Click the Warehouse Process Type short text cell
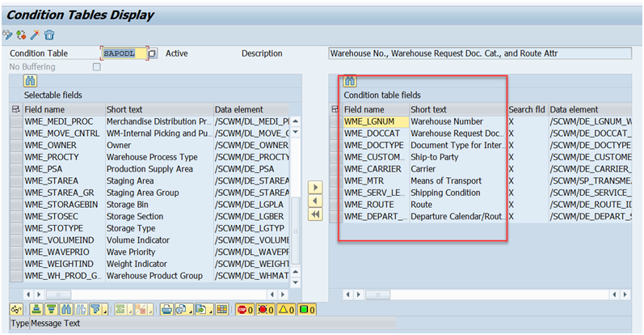The height and width of the screenshot is (335, 644). pyautogui.click(x=159, y=157)
